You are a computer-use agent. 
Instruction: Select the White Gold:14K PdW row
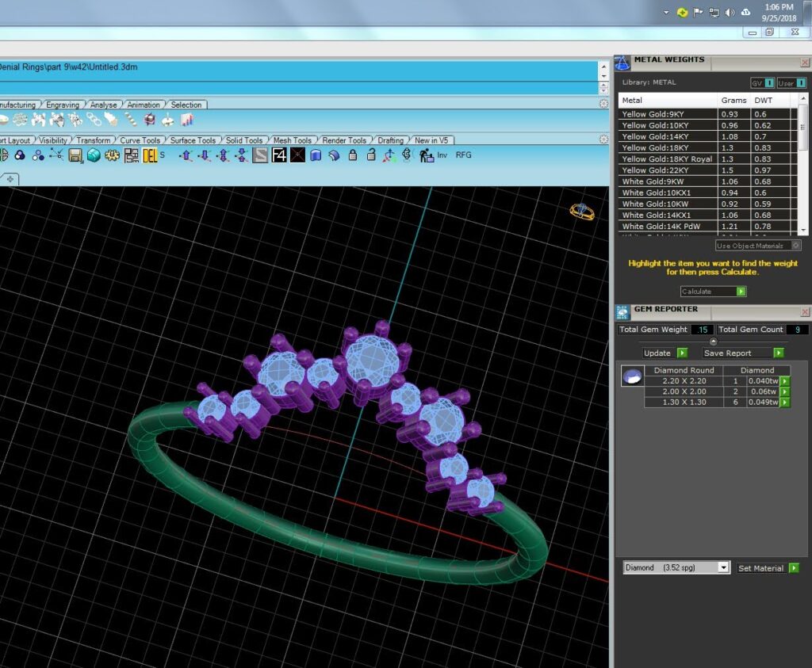coord(707,226)
